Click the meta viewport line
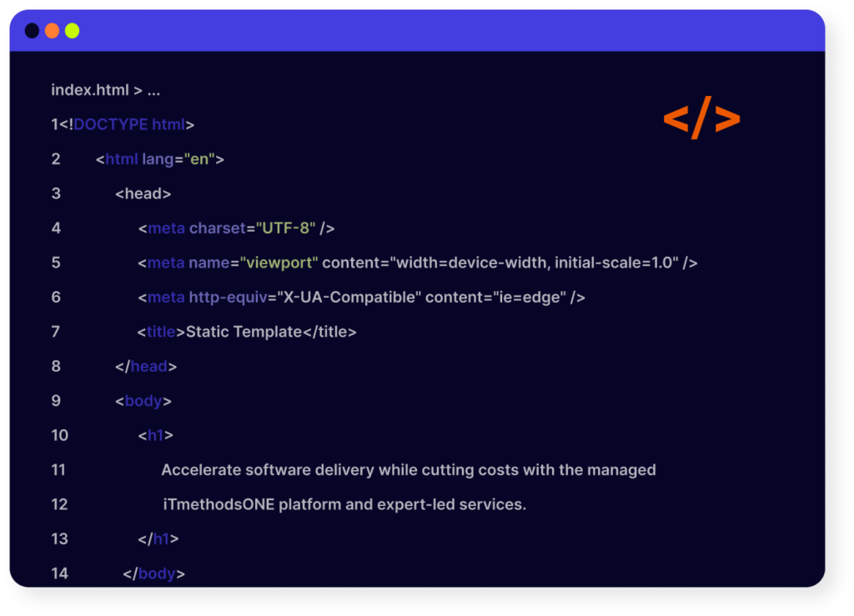 418,263
